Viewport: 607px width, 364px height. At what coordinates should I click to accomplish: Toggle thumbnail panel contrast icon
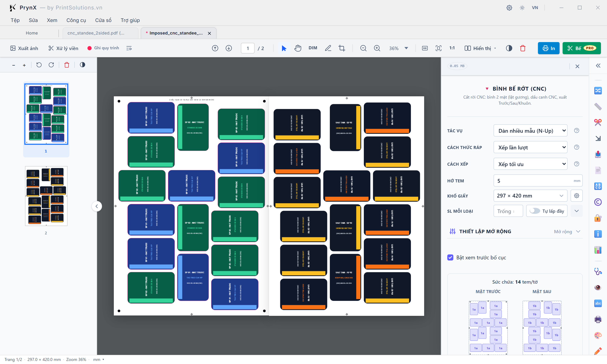[x=83, y=65]
